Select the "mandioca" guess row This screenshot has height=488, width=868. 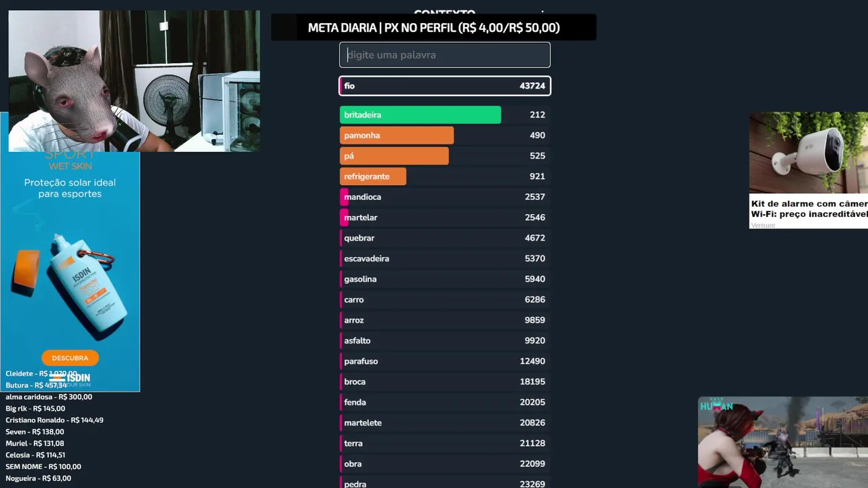[444, 197]
